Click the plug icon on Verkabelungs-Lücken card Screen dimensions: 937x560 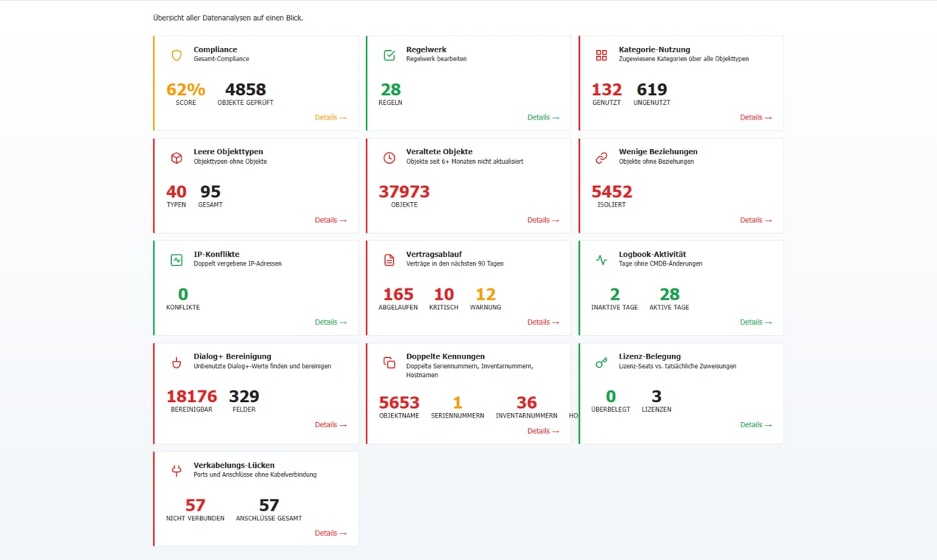point(176,471)
